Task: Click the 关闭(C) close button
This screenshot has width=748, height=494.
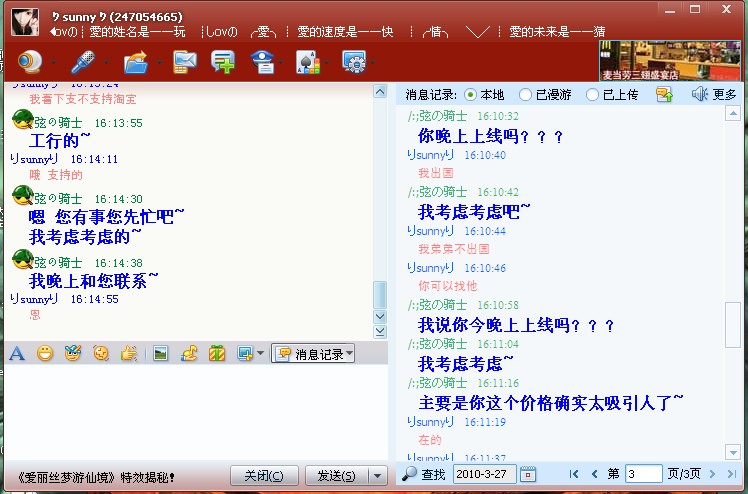Action: click(264, 475)
